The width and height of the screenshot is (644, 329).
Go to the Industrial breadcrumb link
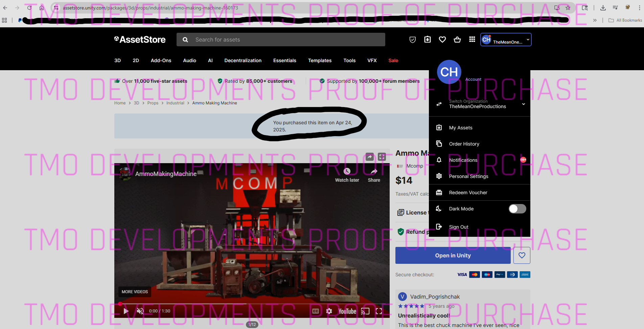(x=175, y=103)
